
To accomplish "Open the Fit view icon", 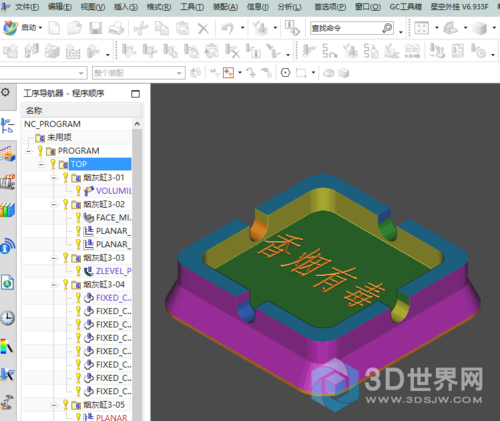I will point(421,28).
